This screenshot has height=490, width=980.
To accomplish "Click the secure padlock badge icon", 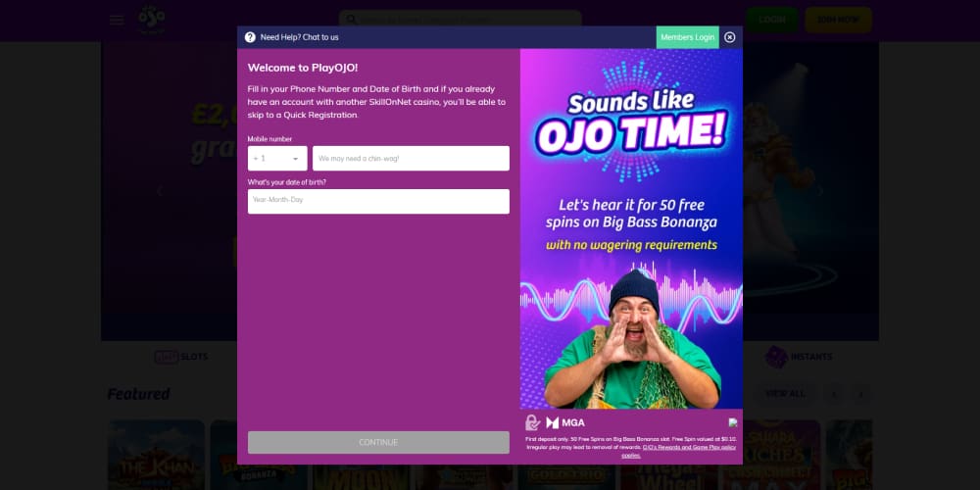I will tap(532, 422).
